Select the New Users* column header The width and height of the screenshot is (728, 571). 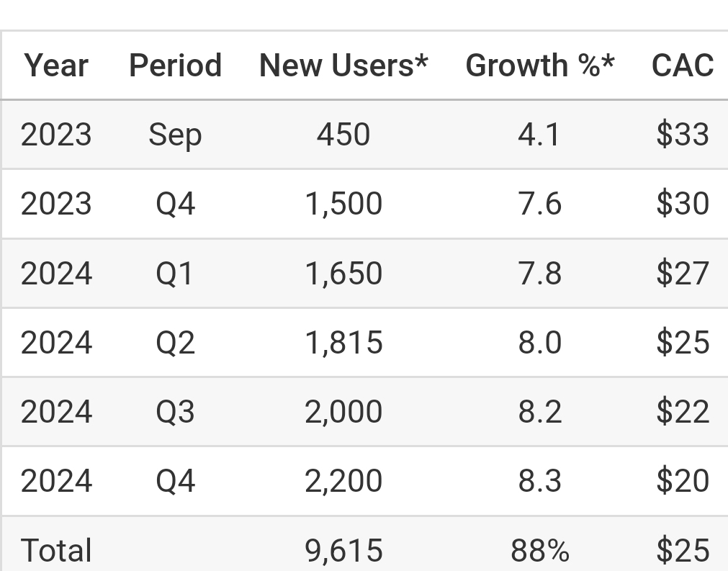click(343, 66)
